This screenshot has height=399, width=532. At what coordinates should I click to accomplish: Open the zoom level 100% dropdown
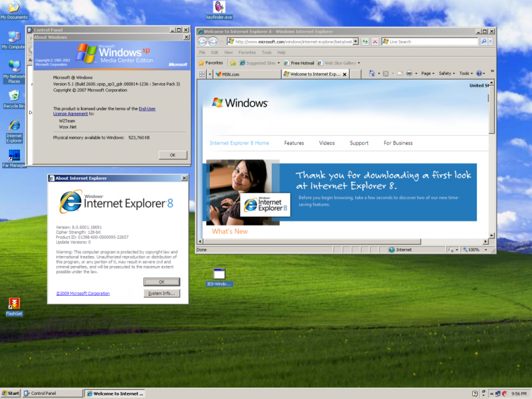click(485, 250)
